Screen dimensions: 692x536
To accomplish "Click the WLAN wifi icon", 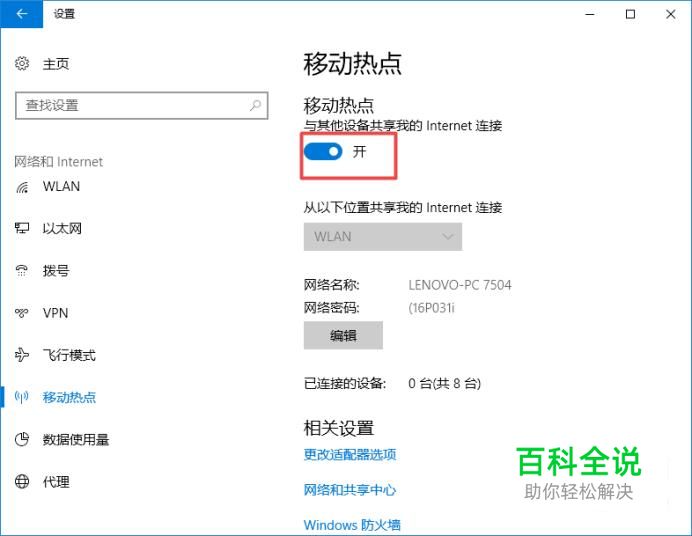I will (x=22, y=187).
